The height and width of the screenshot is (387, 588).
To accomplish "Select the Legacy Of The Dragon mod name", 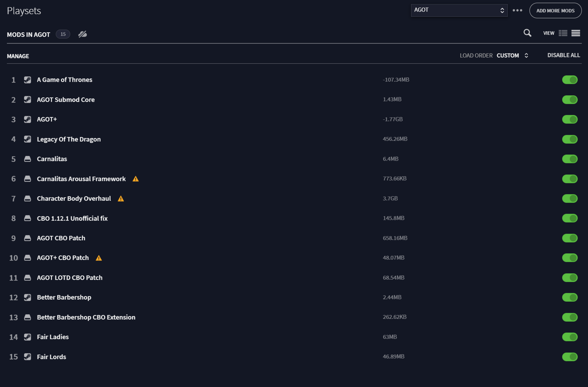I will coord(69,139).
